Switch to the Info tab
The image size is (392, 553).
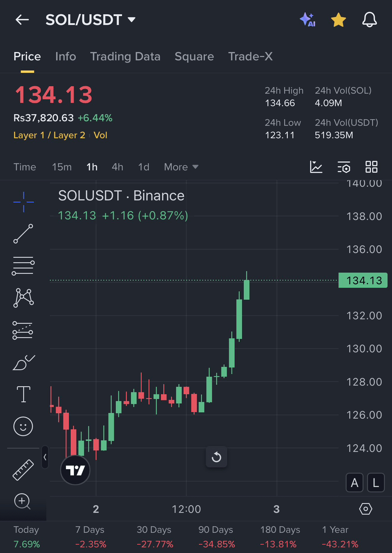coord(65,56)
